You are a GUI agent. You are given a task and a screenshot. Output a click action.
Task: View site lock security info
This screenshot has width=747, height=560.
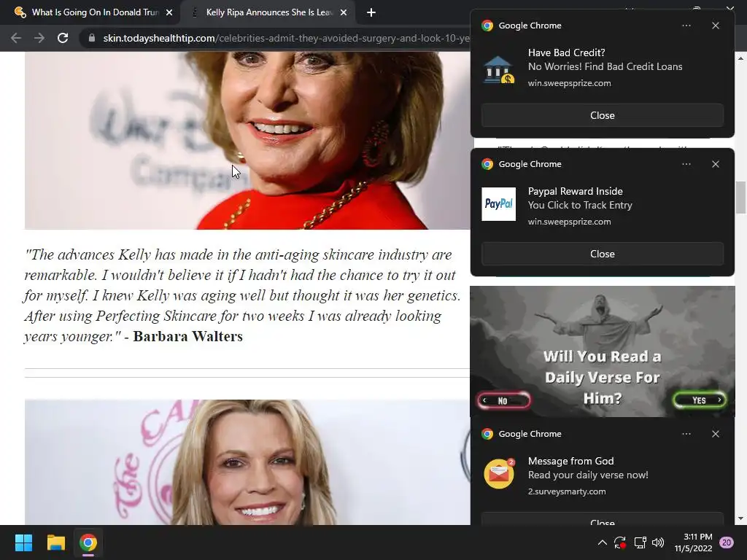[x=91, y=38]
